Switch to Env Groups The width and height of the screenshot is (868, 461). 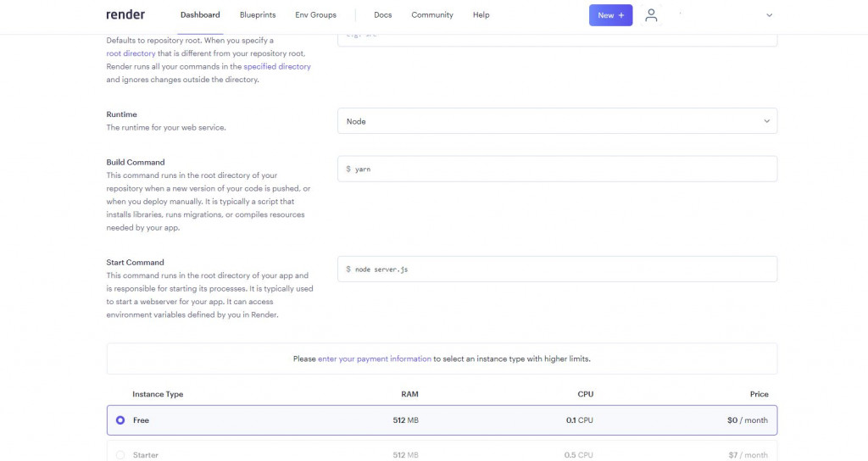[x=315, y=15]
